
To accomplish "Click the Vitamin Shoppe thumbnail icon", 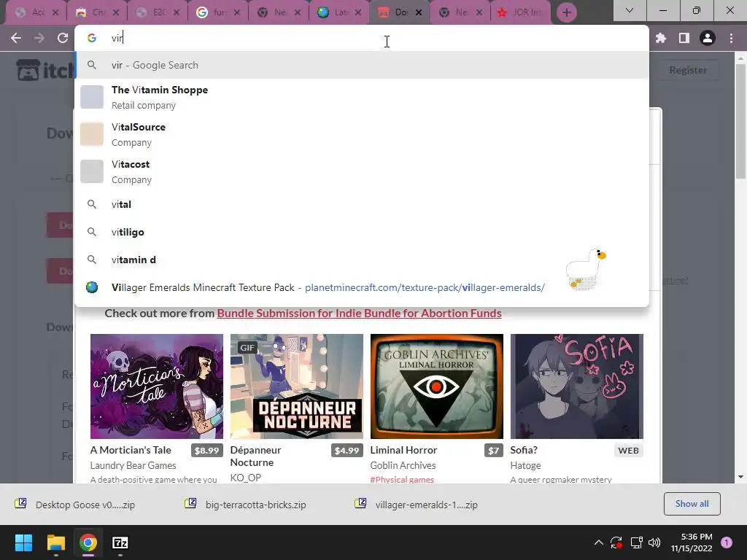I will 92,97.
